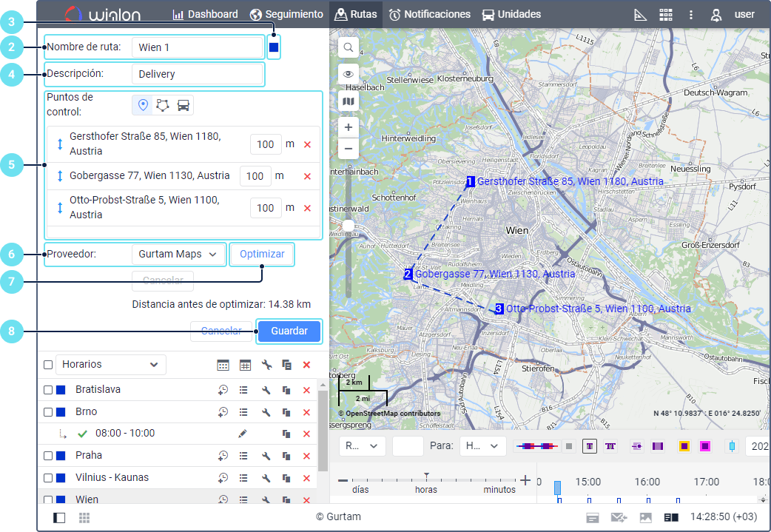Delete the Gobergasse 77 control point

click(x=307, y=176)
